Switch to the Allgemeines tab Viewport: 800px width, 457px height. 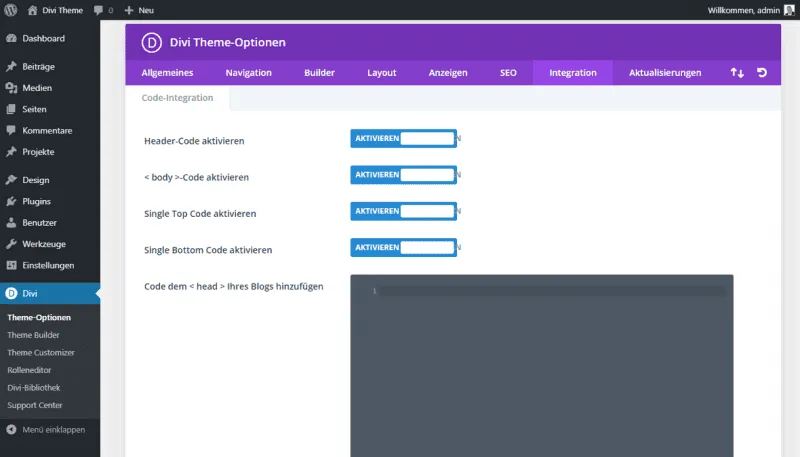[x=167, y=72]
